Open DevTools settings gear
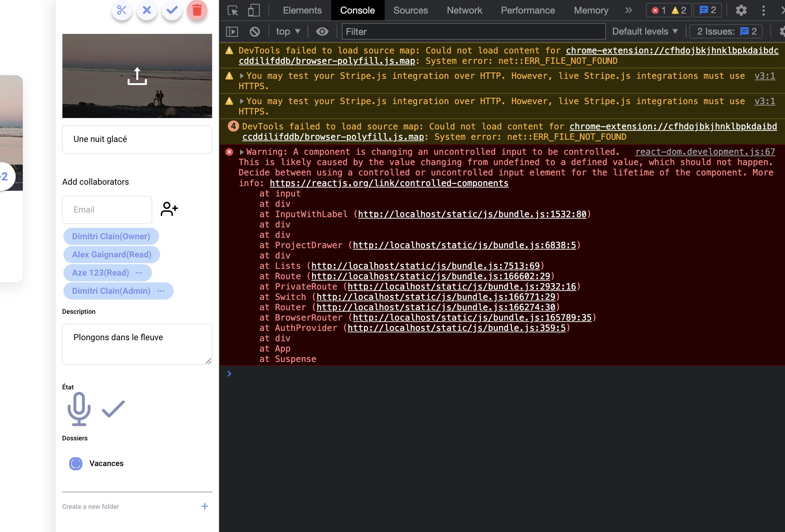The width and height of the screenshot is (785, 532). [741, 10]
